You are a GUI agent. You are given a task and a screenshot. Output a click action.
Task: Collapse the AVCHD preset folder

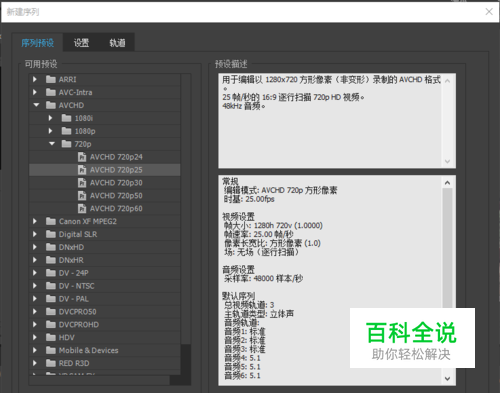36,105
